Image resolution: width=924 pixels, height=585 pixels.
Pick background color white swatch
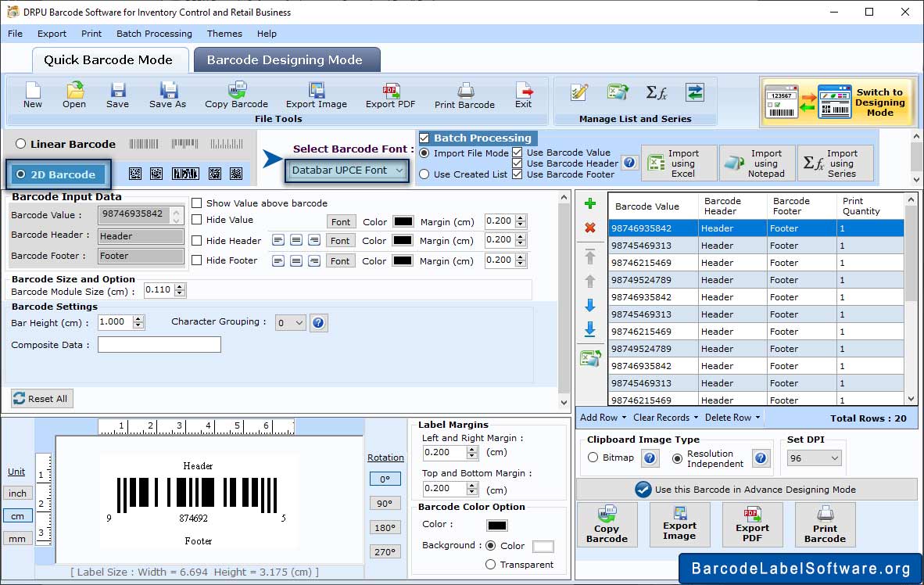543,547
